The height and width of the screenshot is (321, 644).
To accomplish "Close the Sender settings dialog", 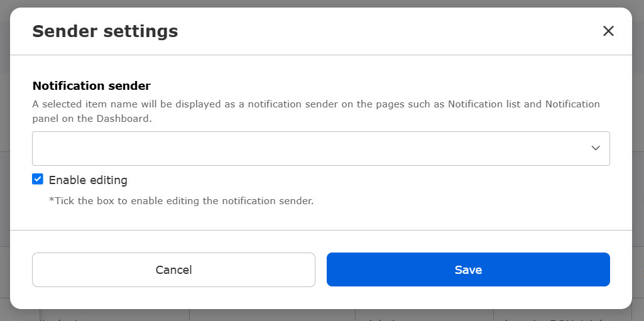I will 608,31.
